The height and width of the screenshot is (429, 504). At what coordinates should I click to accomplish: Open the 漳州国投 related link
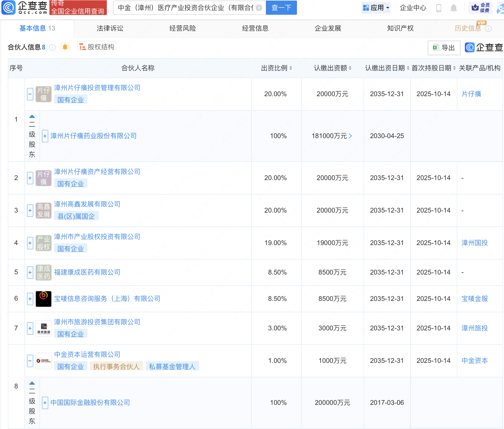pyautogui.click(x=475, y=243)
